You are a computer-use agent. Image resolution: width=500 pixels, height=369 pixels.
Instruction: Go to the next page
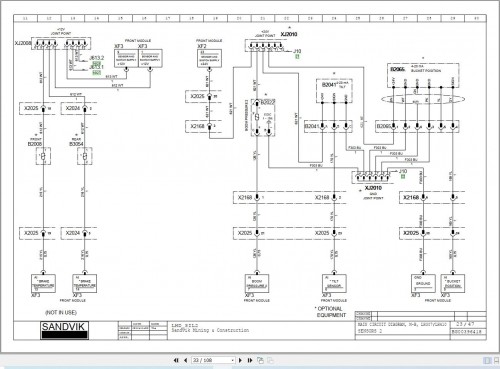click(x=240, y=360)
